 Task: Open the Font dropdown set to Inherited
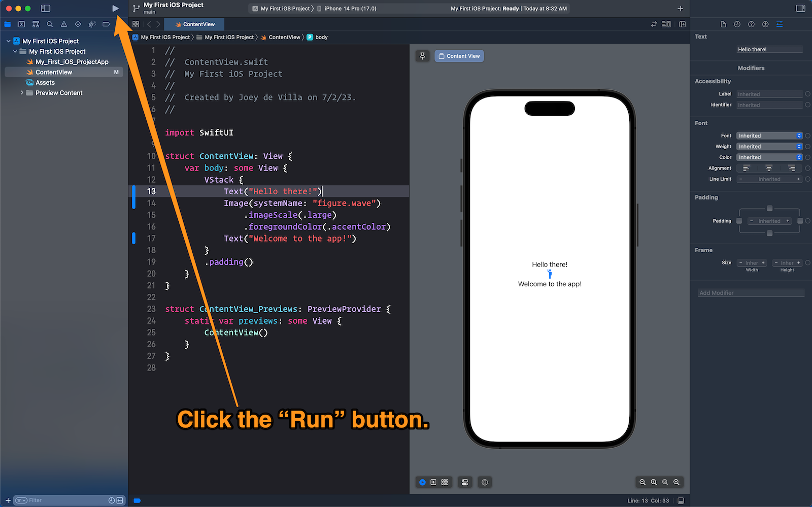[x=769, y=136]
